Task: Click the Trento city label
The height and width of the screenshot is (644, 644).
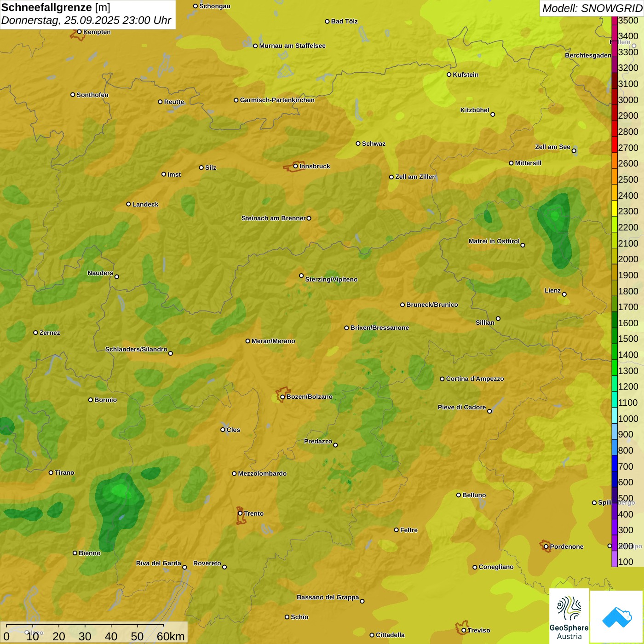Action: 254,513
